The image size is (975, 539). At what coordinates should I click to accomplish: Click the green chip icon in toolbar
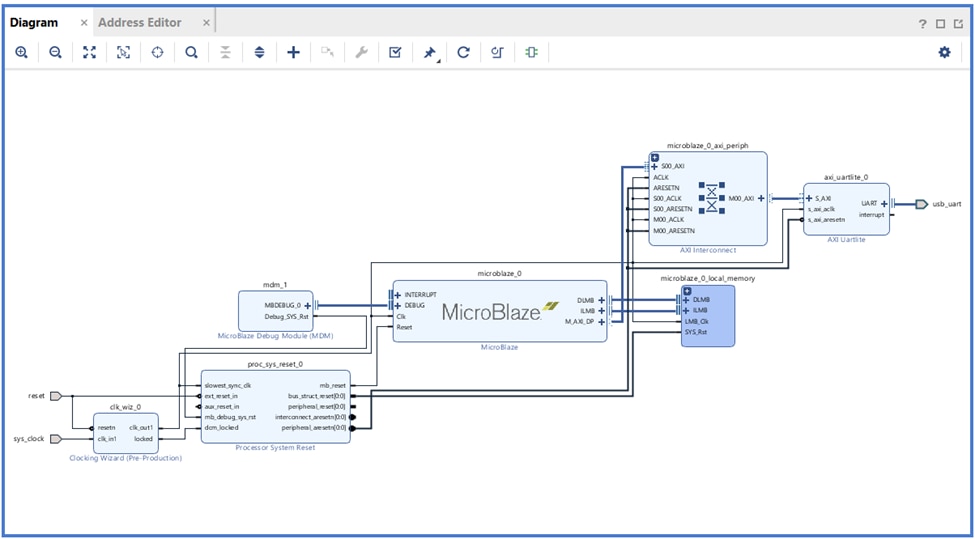(531, 53)
